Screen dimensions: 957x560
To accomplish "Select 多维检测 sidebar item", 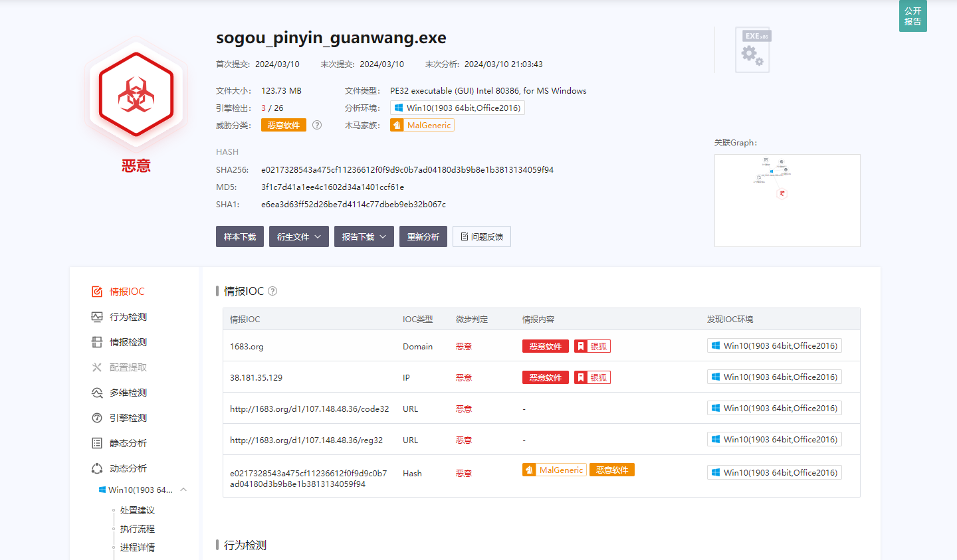I will (128, 393).
